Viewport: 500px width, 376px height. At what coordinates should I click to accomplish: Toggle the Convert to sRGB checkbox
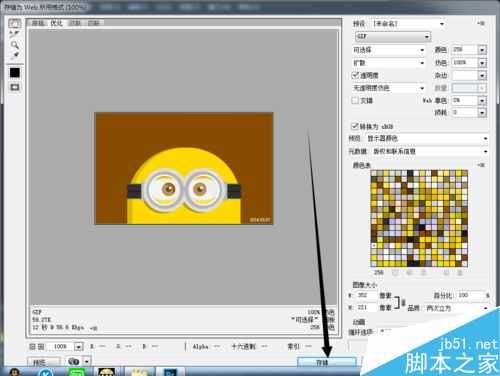tap(355, 126)
